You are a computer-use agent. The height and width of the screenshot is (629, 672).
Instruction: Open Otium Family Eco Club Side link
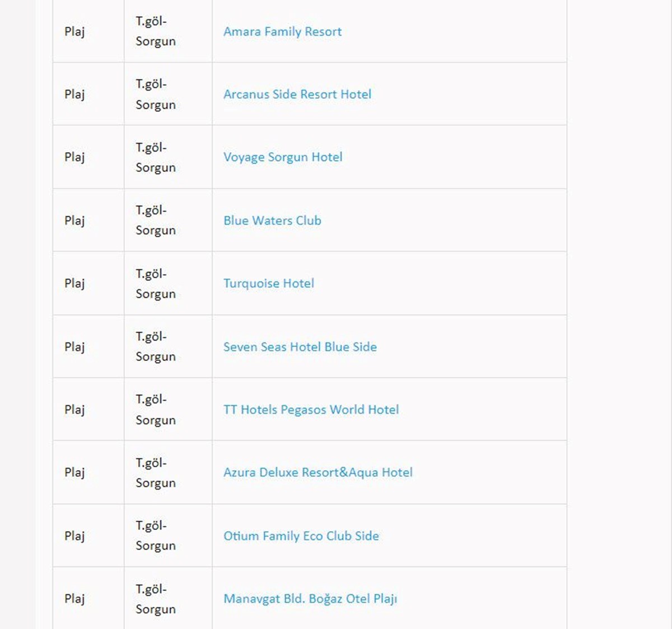[x=301, y=536]
